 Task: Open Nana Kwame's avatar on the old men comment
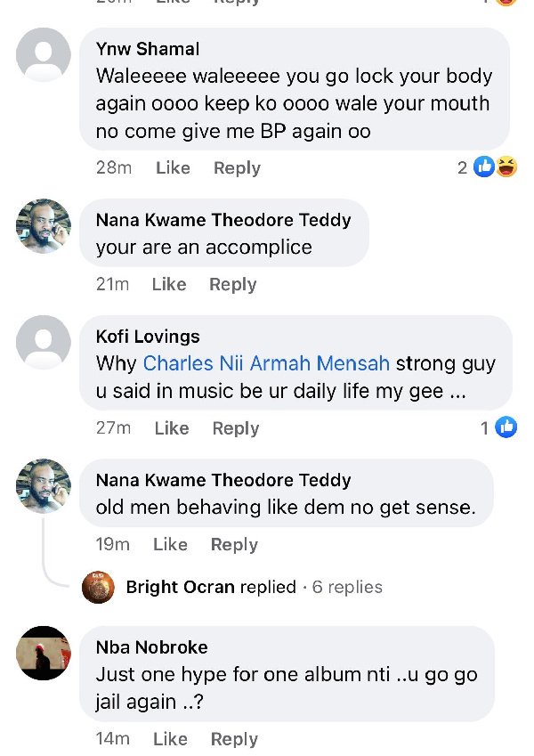43,486
